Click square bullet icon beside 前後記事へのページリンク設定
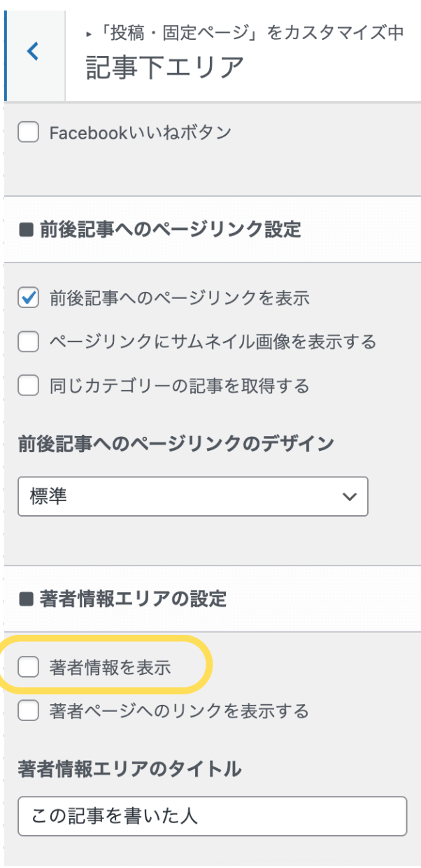421x868 pixels. coord(26,230)
